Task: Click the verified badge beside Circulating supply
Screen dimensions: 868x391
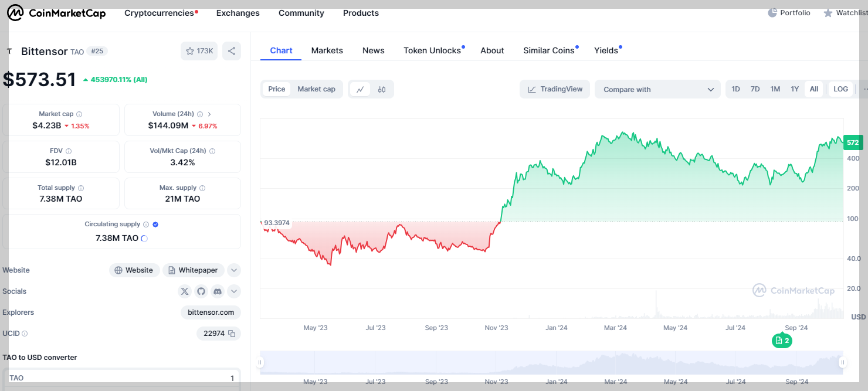Action: (x=155, y=225)
